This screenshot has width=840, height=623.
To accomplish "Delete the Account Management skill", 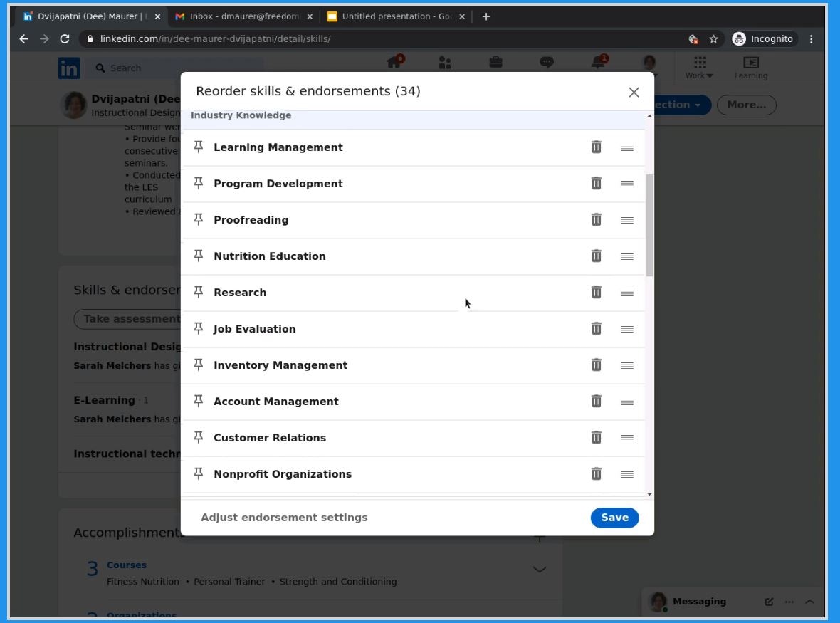I will (597, 402).
